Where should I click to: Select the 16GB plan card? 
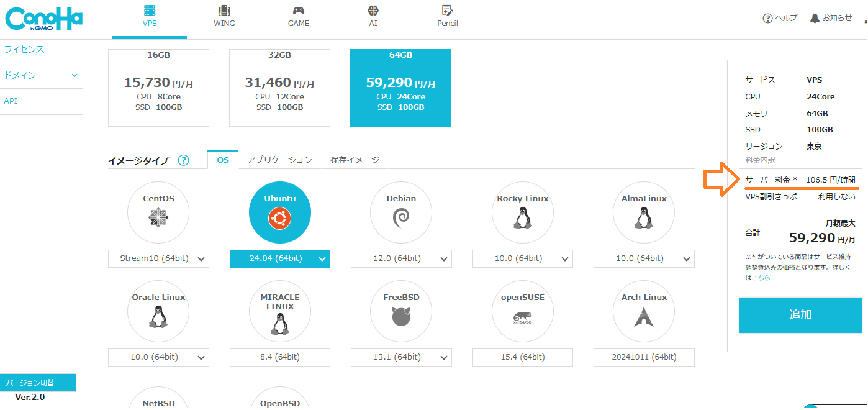158,88
